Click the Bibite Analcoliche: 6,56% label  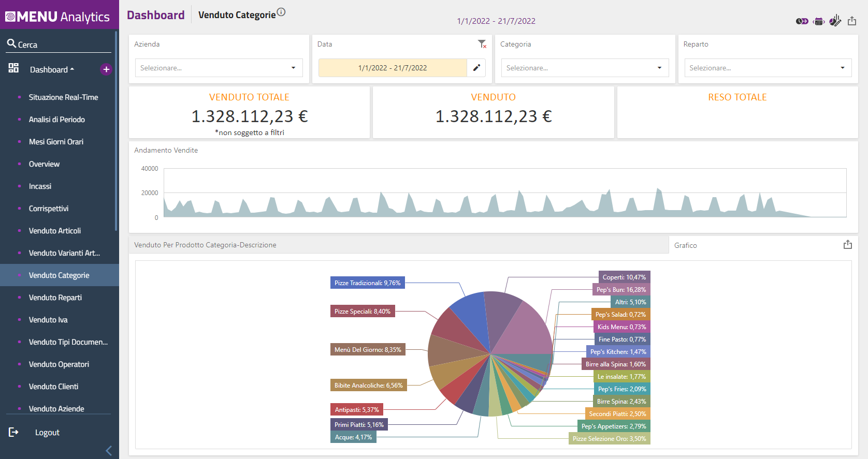369,385
